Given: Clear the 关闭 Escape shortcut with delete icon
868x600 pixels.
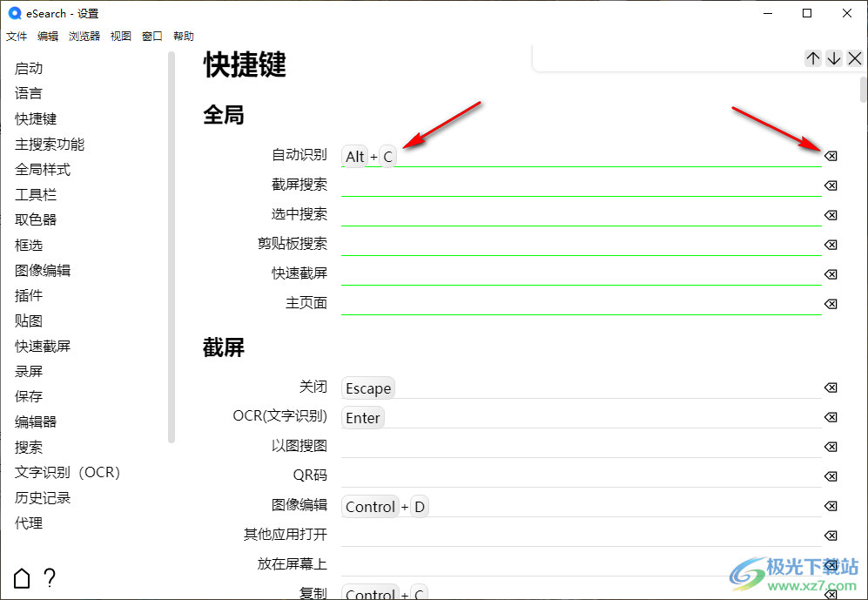Looking at the screenshot, I should click(x=831, y=388).
